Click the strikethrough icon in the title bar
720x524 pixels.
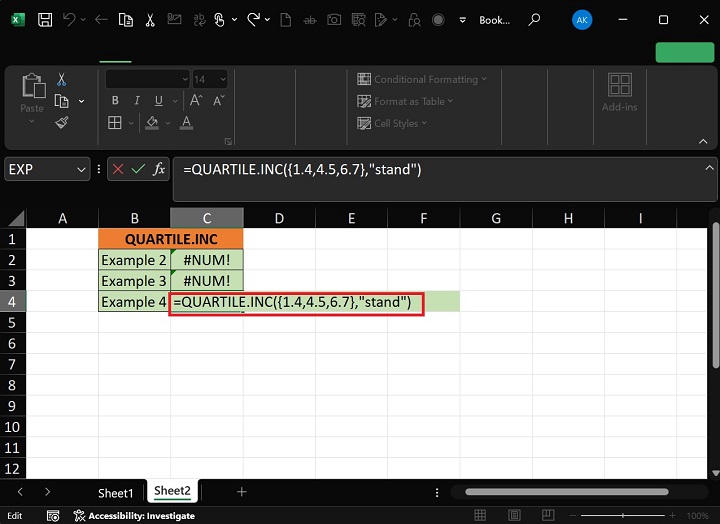(x=309, y=20)
